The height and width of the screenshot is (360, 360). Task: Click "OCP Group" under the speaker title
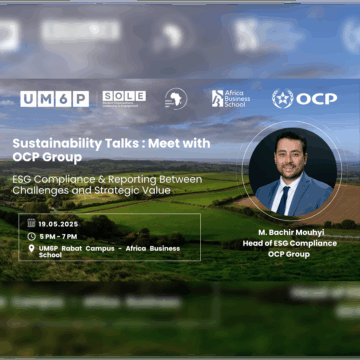click(x=289, y=254)
